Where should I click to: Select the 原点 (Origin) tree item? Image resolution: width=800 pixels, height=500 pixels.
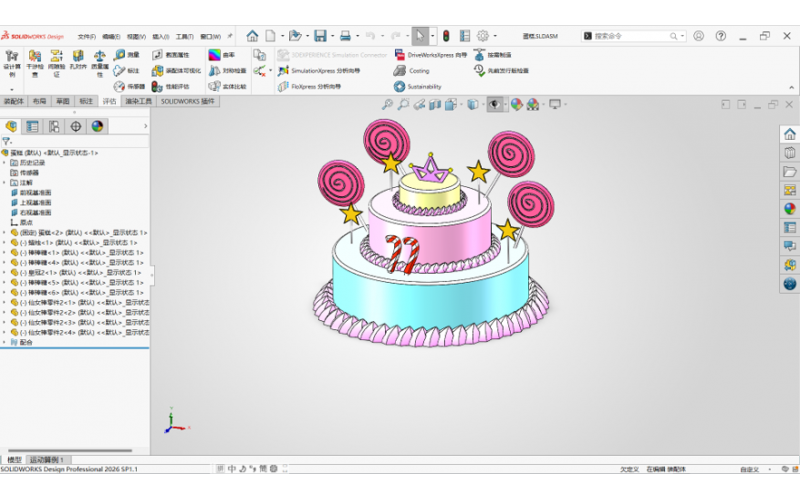[22, 222]
